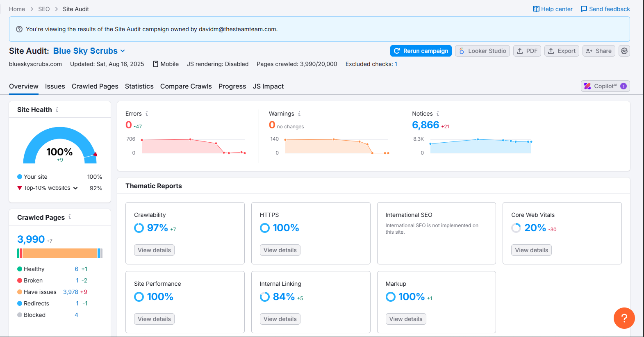Click the Help center book icon
This screenshot has height=337, width=644.
pos(536,9)
